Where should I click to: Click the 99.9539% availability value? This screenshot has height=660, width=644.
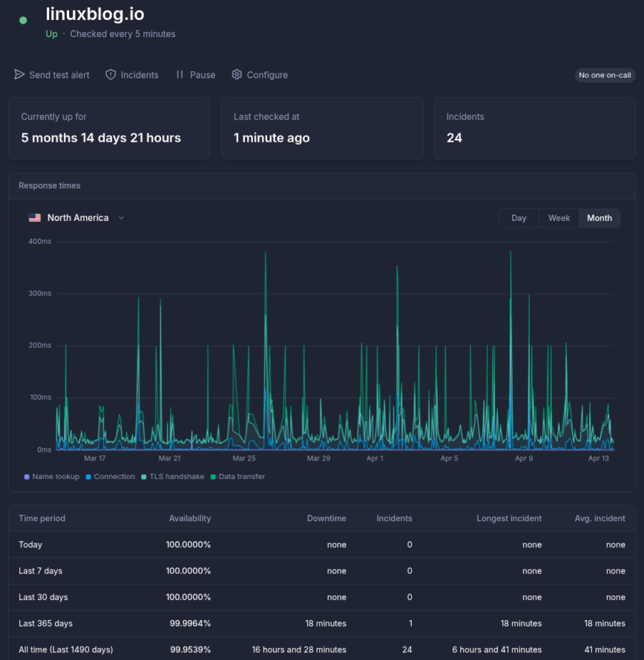[190, 650]
